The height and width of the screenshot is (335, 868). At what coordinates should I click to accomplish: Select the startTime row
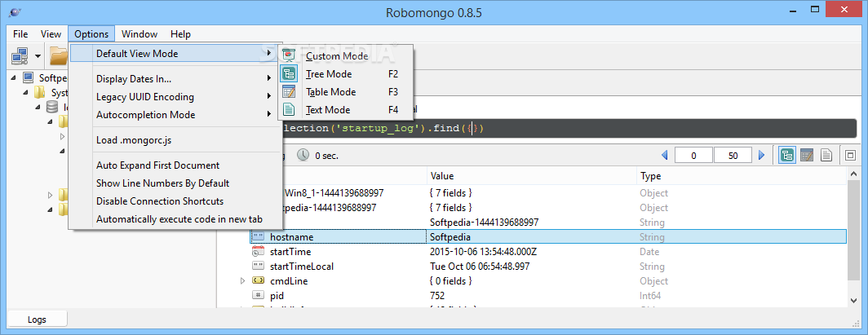[x=548, y=252]
